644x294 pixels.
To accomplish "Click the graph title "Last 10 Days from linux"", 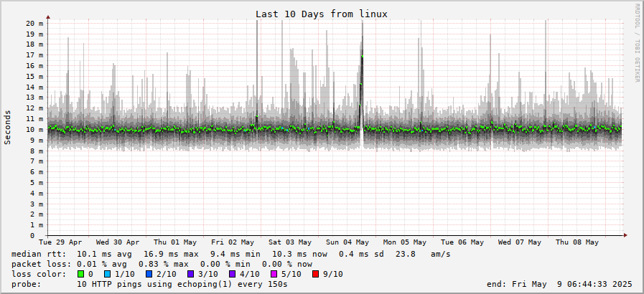I will coord(322,14).
